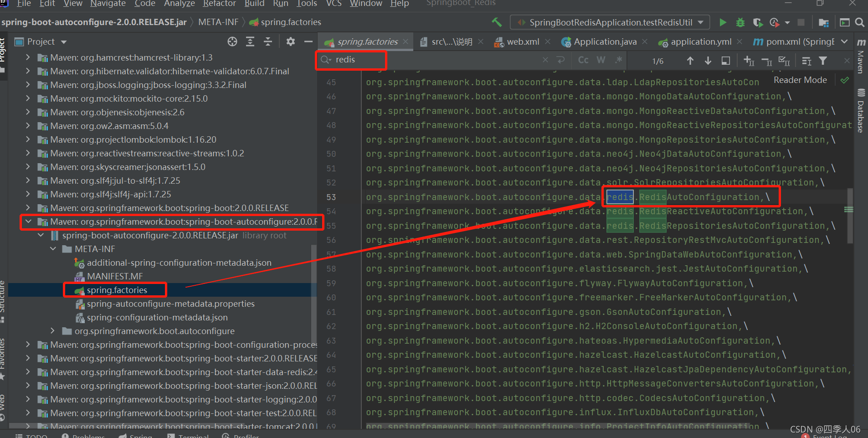The height and width of the screenshot is (438, 868).
Task: Switch to the Application.java tab
Action: tap(605, 41)
